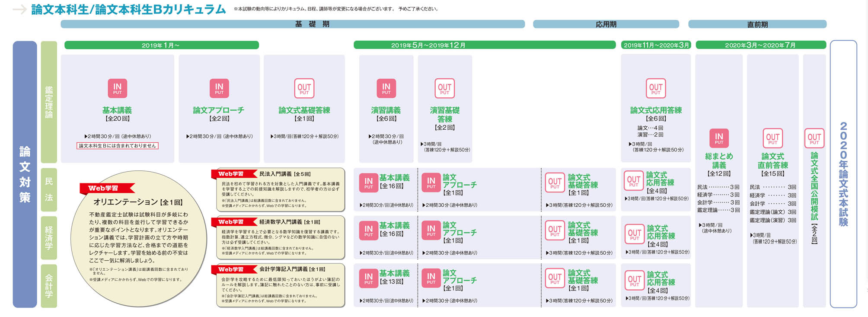The width and height of the screenshot is (868, 317).
Task: Click the IN PUT icon beside 基本講義 全13回
Action: pyautogui.click(x=368, y=278)
